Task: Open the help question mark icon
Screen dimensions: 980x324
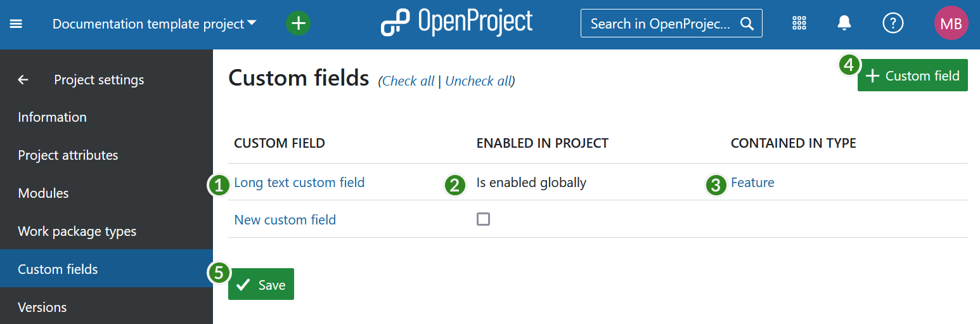Action: click(x=893, y=24)
